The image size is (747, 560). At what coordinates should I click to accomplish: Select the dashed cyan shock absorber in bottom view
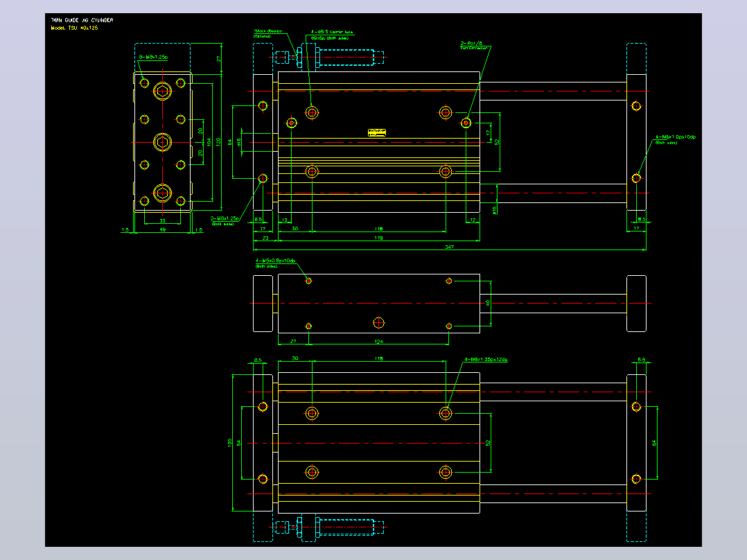coord(329,527)
